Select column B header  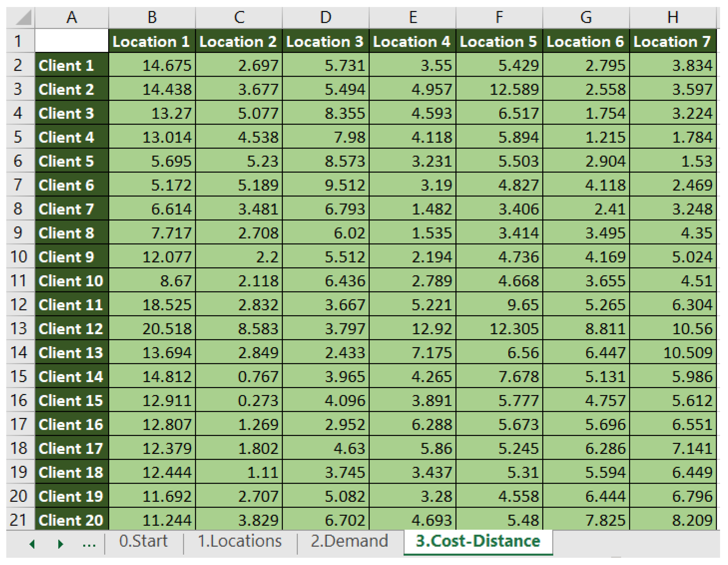pyautogui.click(x=152, y=17)
